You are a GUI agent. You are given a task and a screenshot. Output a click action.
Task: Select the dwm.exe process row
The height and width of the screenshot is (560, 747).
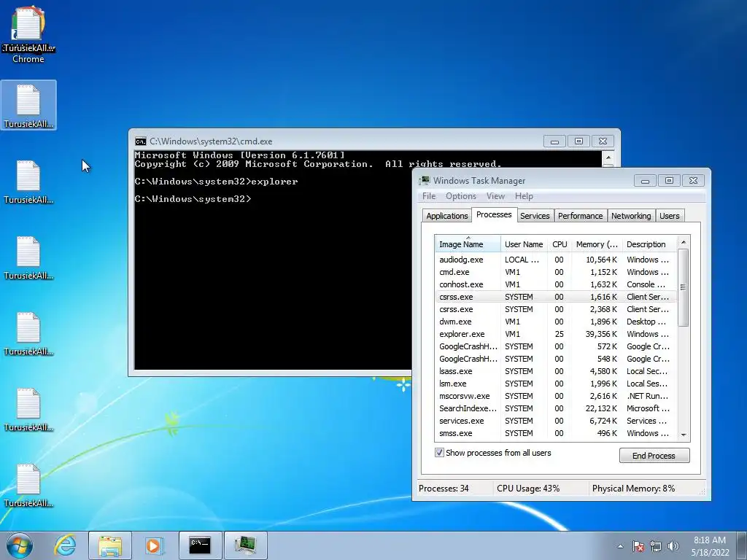(x=555, y=322)
